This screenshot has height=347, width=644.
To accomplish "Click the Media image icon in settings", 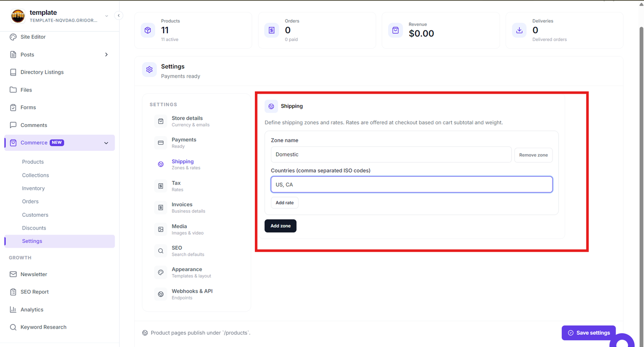I will (x=161, y=229).
